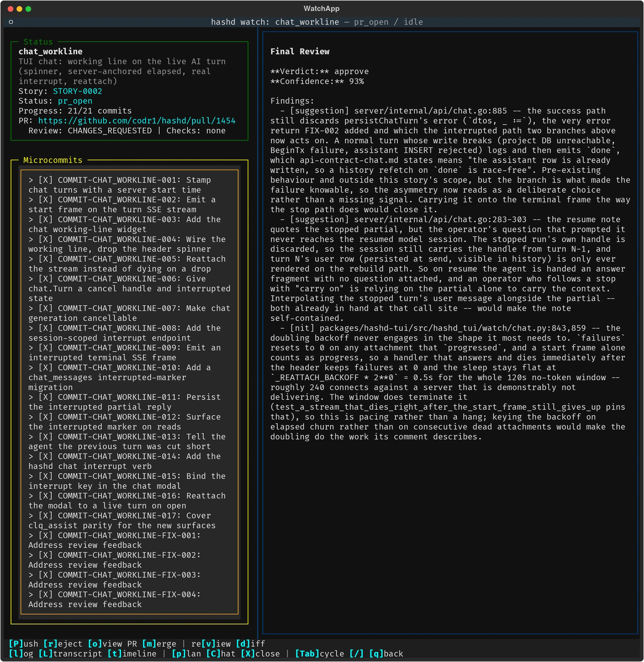Click the Microcommits panel title

click(x=53, y=160)
